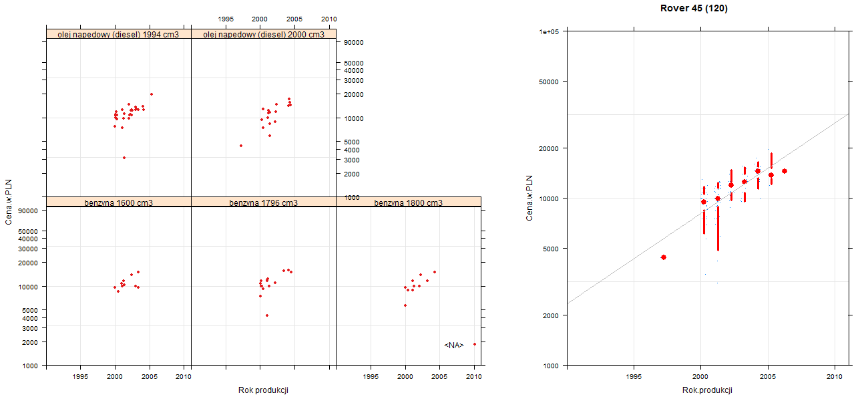Viewport: 868px width, 401px height.
Task: Select 'olej napedowy (diesel) 2000 cm3' panel header
Action: point(264,34)
